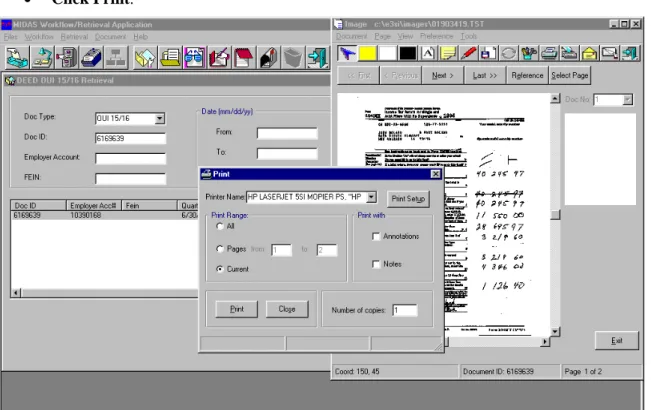651x410 pixels.
Task: Click the Employer Account input field
Action: pyautogui.click(x=130, y=158)
